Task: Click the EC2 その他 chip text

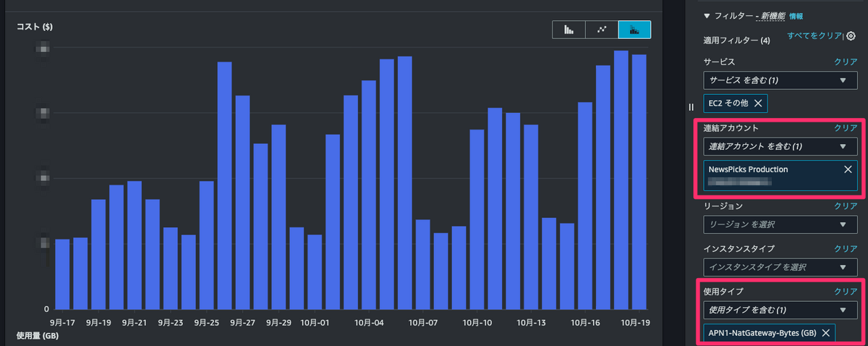Action: 728,104
